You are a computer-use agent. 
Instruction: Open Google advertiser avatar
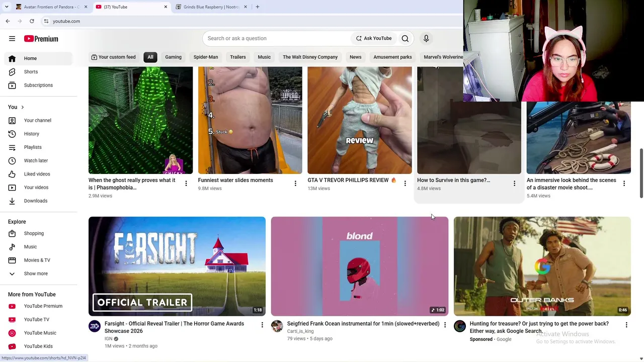coord(460,326)
